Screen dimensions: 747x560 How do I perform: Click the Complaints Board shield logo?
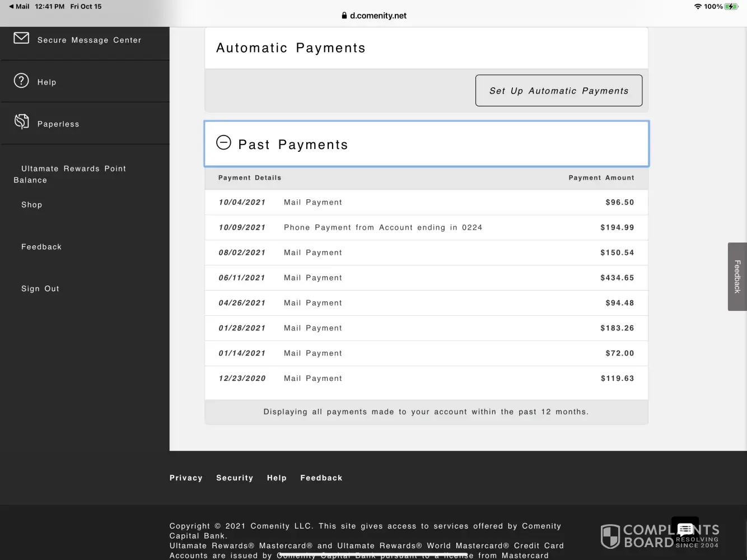coord(610,536)
